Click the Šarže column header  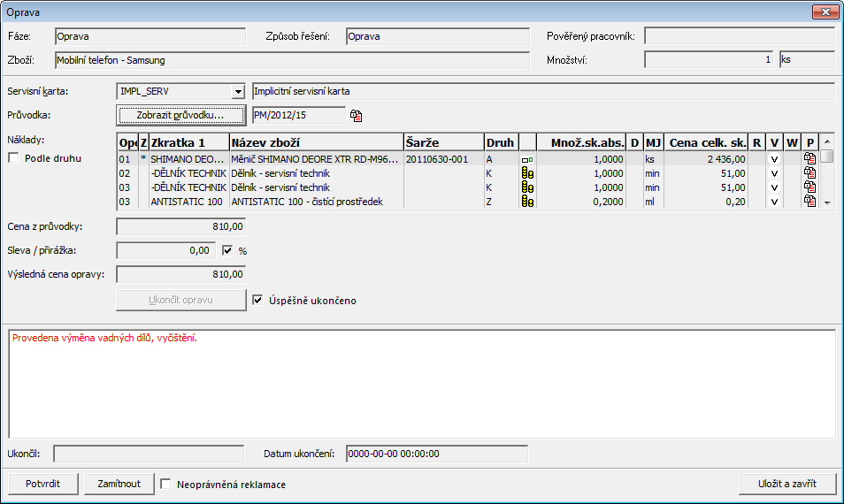(444, 142)
